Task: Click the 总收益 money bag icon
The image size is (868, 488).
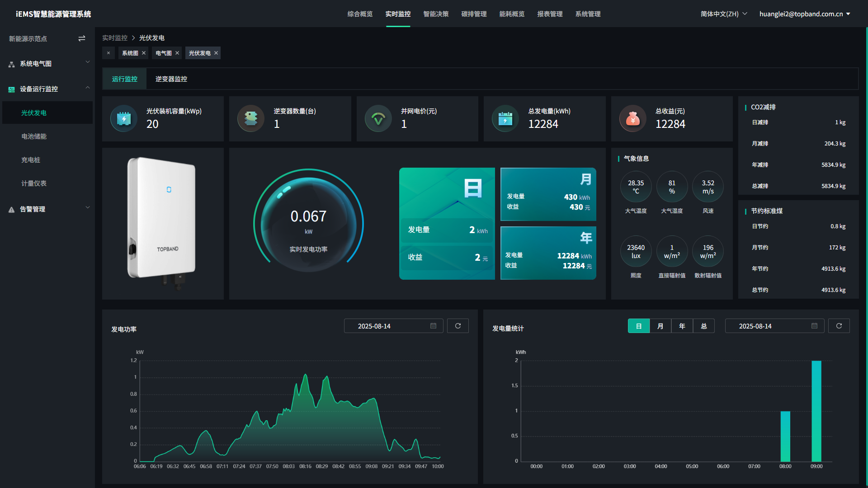Action: (x=633, y=118)
